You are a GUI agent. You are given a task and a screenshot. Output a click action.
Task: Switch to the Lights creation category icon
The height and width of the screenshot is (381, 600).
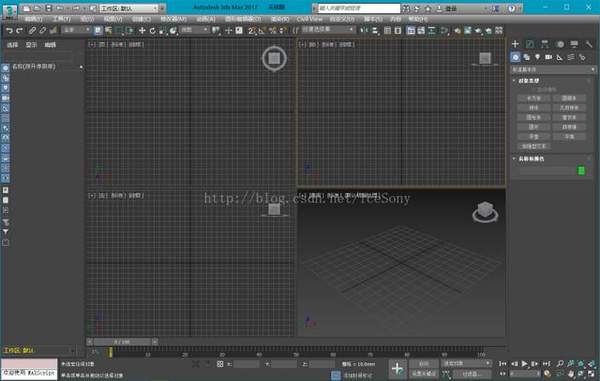click(538, 57)
